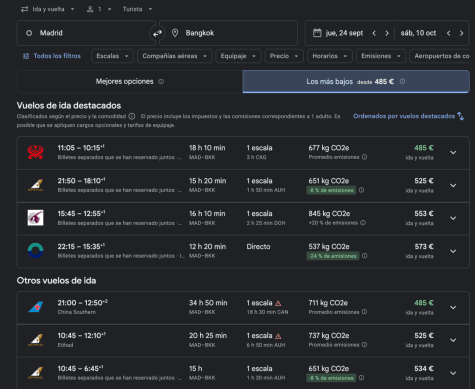Click layover warning icon on 6 h 50 min AUH
475x389 pixels.
pos(278,336)
